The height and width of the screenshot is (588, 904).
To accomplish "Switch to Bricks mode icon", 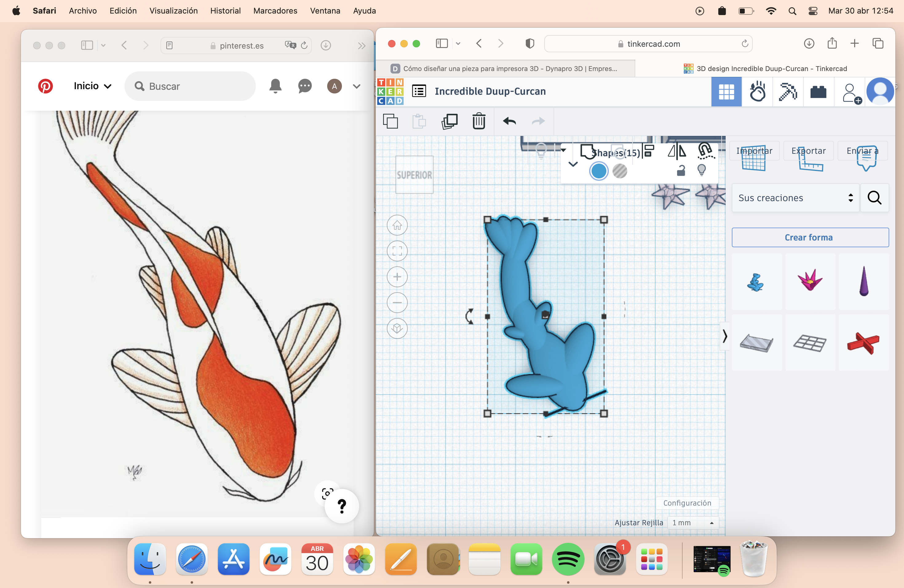I will (818, 92).
